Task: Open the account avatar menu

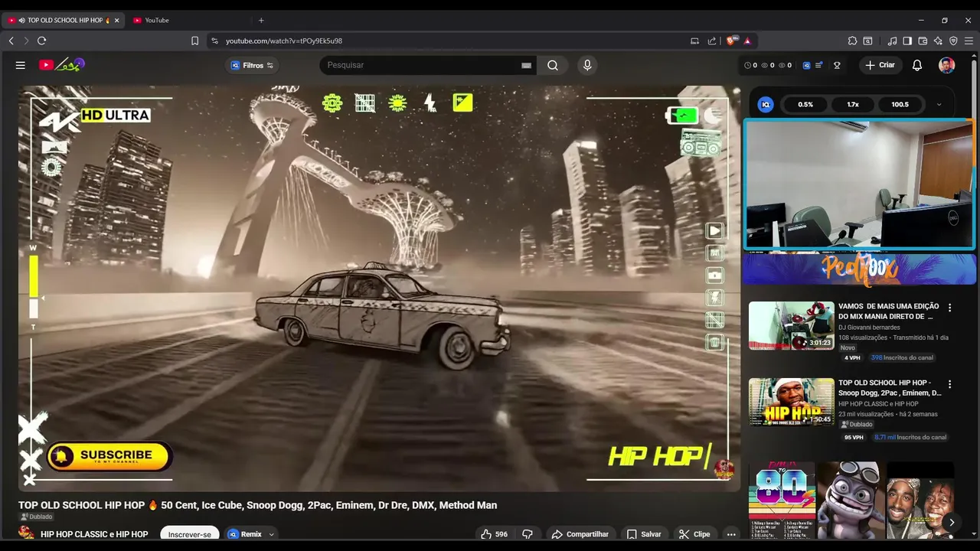Action: coord(946,65)
